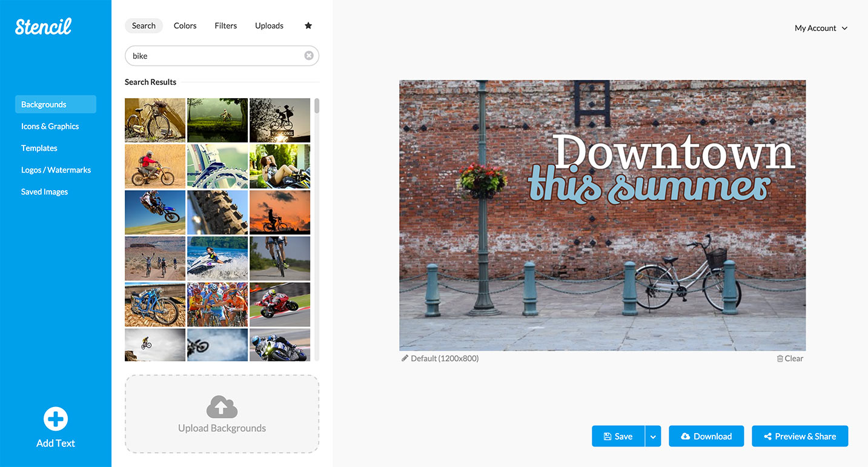The image size is (868, 467).
Task: Open the My Account dropdown
Action: tap(820, 28)
